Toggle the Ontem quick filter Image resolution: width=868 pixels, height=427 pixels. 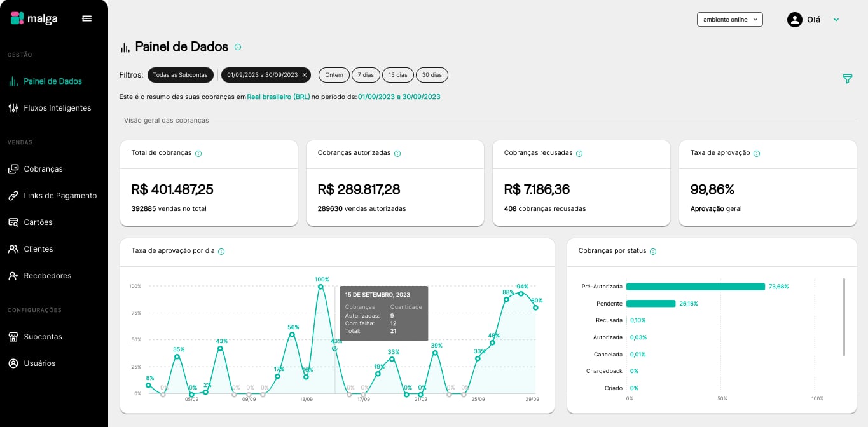click(x=334, y=75)
